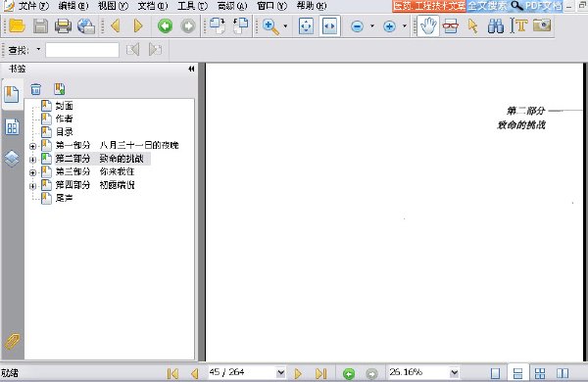Zoom out with the minus button
This screenshot has width=588, height=382.
(358, 26)
